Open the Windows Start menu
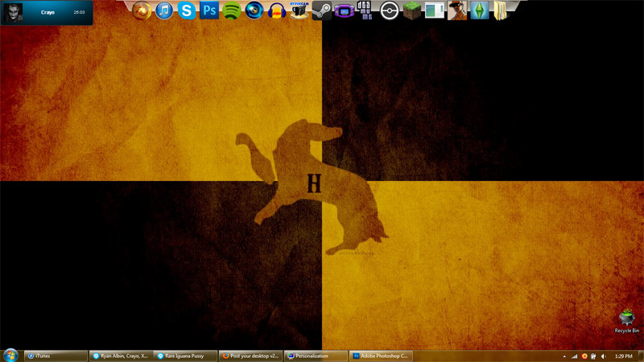 pyautogui.click(x=10, y=355)
